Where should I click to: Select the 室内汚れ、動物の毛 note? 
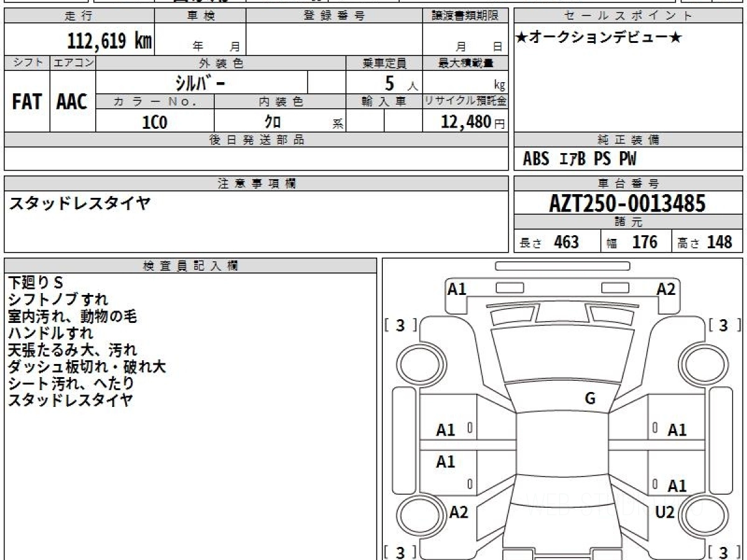72,316
